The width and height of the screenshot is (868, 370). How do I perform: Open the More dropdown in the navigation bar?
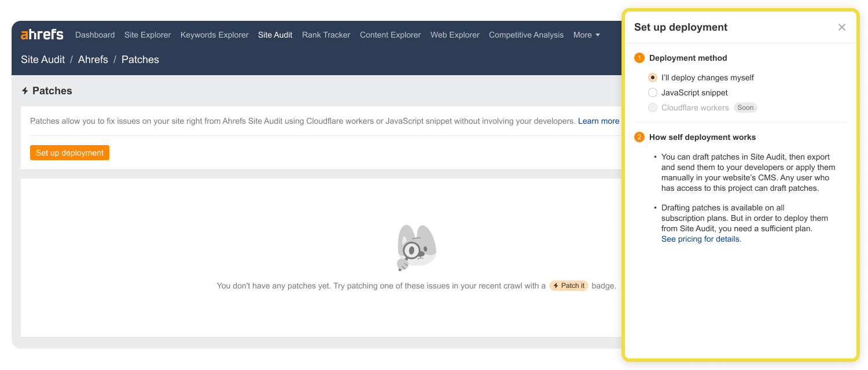tap(586, 35)
